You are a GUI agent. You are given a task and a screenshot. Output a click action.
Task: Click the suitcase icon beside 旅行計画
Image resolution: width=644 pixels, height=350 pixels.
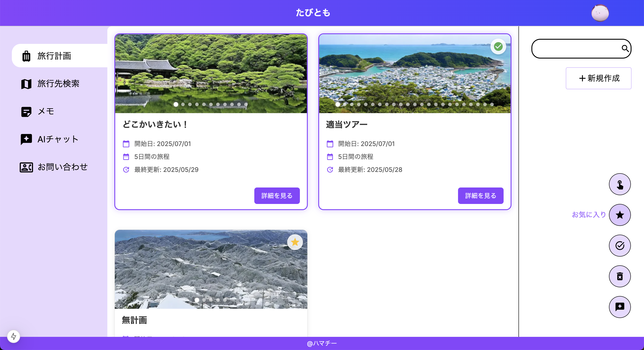point(26,56)
